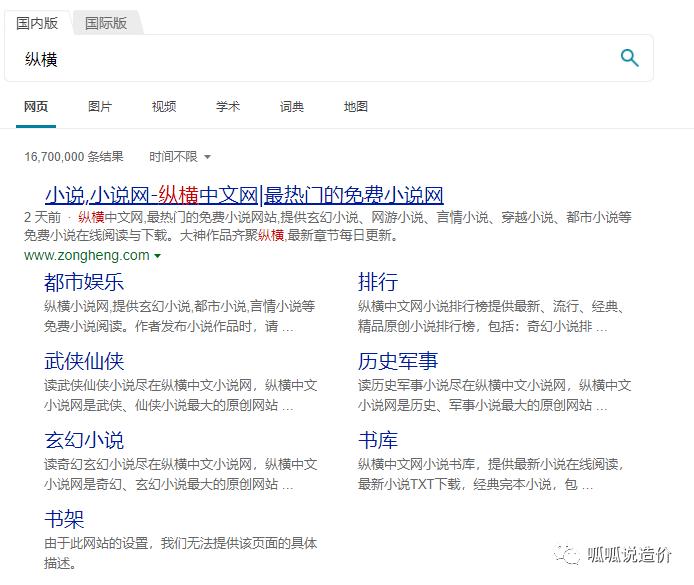
Task: Click description starting 读武侠仙侠小说
Action: 181,395
